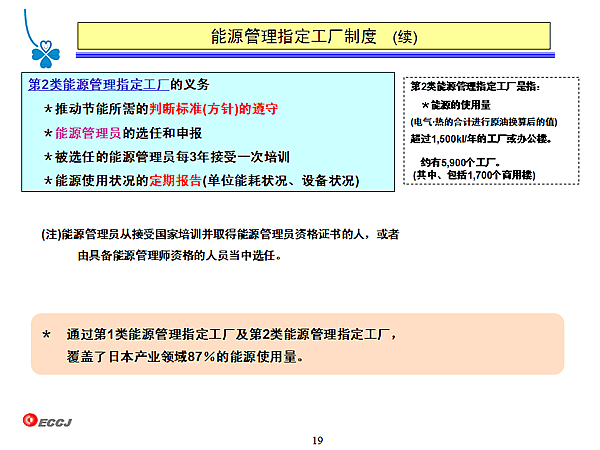Image resolution: width=600 pixels, height=450 pixels.
Task: Click the blue clover logo icon
Action: pos(46,54)
